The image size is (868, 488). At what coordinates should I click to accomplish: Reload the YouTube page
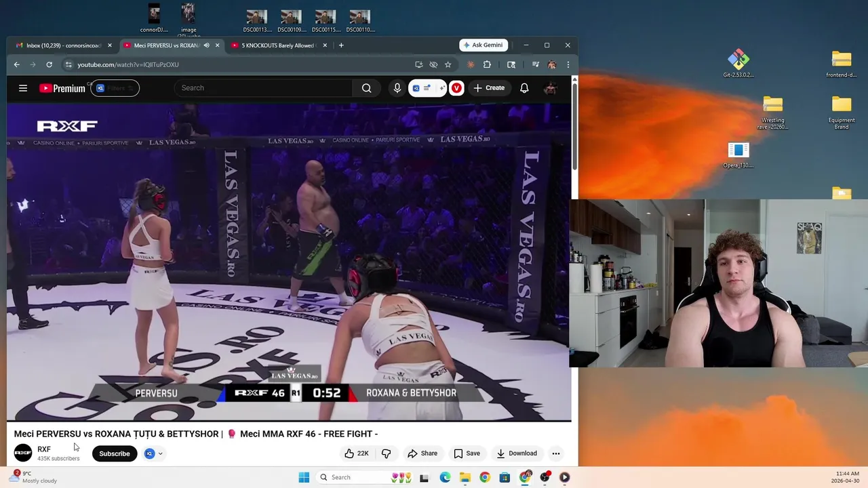49,64
